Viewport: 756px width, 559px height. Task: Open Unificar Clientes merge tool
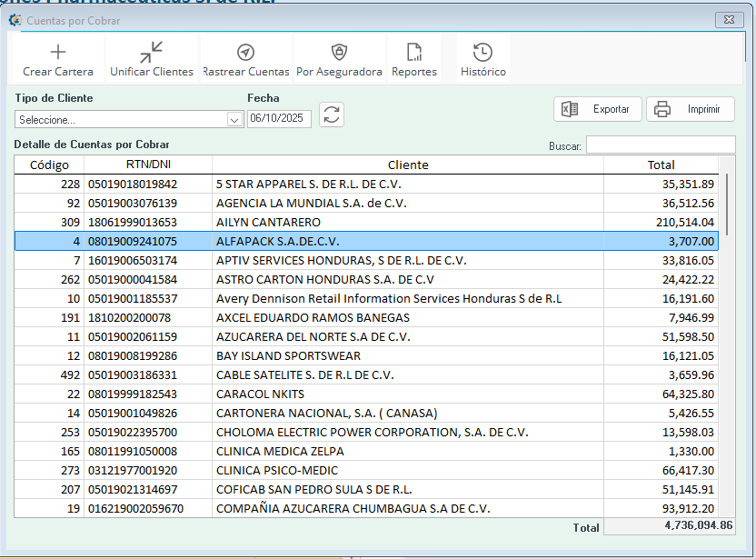point(152,53)
